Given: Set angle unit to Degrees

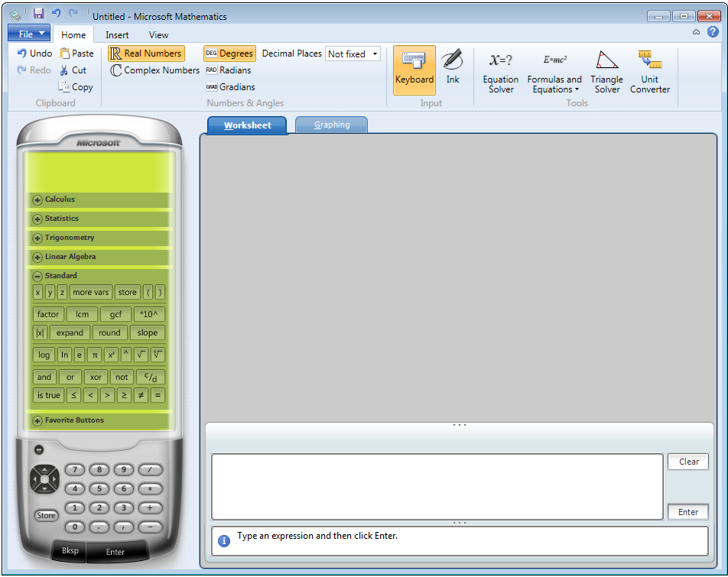Looking at the screenshot, I should tap(230, 53).
